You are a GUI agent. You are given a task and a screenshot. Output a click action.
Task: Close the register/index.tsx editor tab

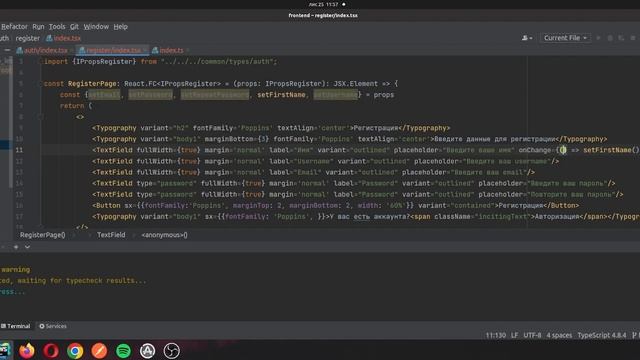click(x=145, y=50)
